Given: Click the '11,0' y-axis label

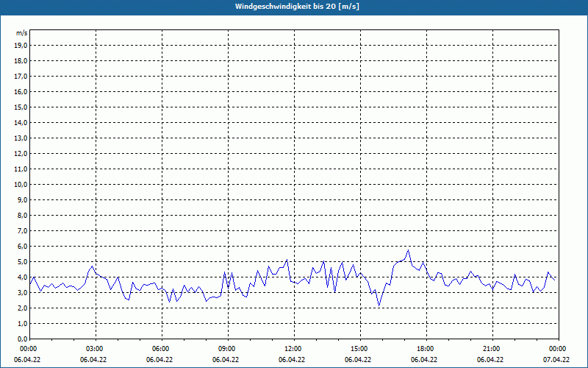Looking at the screenshot, I should [21, 169].
